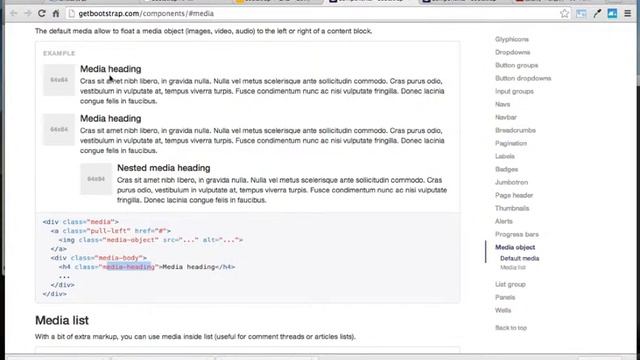Open Pagination sidebar link
The height and width of the screenshot is (360, 640).
[x=511, y=143]
